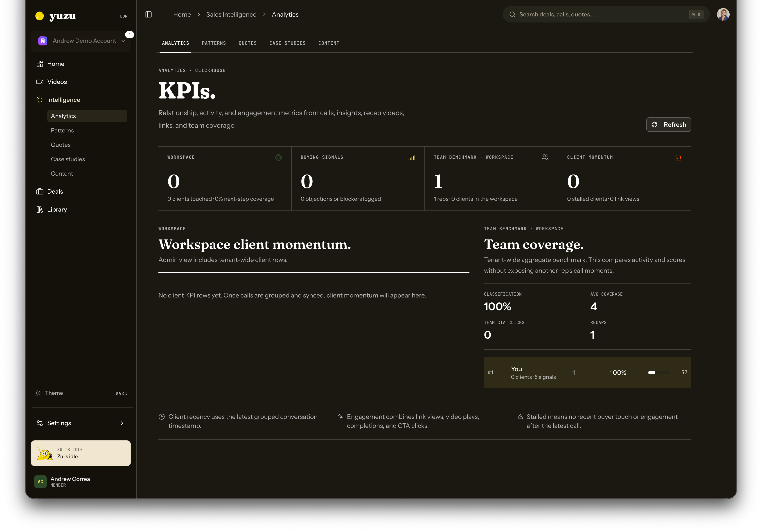Click the Andrew Demo Account purple icon
762x532 pixels.
click(x=43, y=41)
